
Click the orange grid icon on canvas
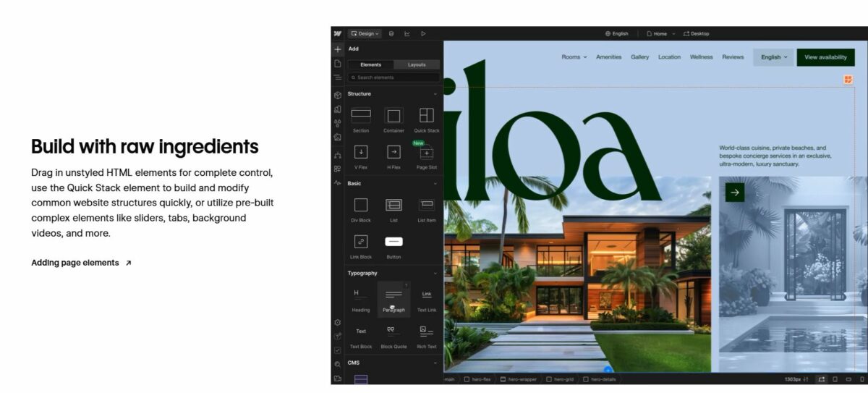(x=848, y=80)
